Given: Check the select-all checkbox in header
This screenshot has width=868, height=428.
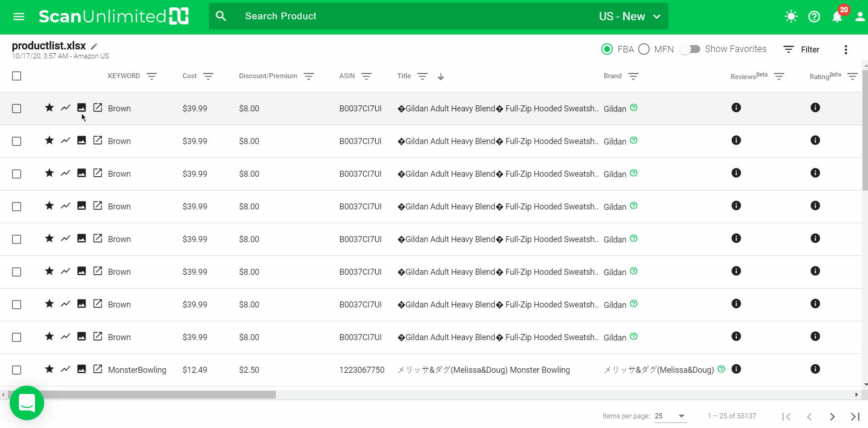Looking at the screenshot, I should 17,76.
